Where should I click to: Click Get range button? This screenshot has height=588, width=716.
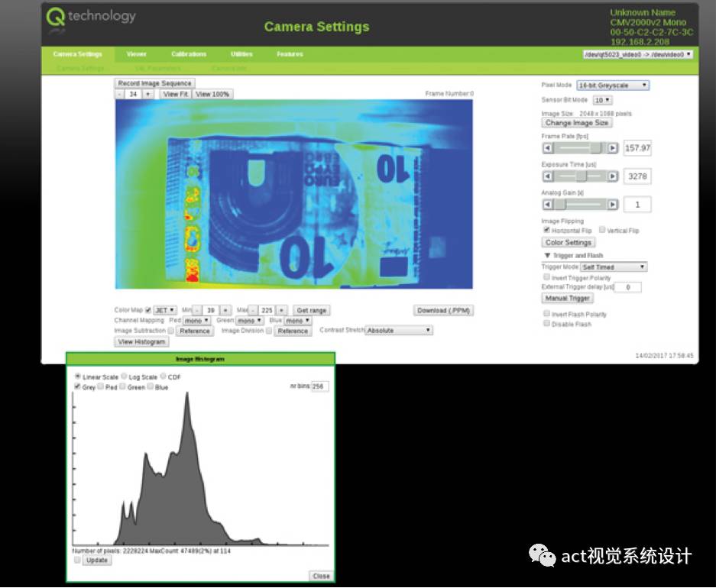pyautogui.click(x=312, y=310)
